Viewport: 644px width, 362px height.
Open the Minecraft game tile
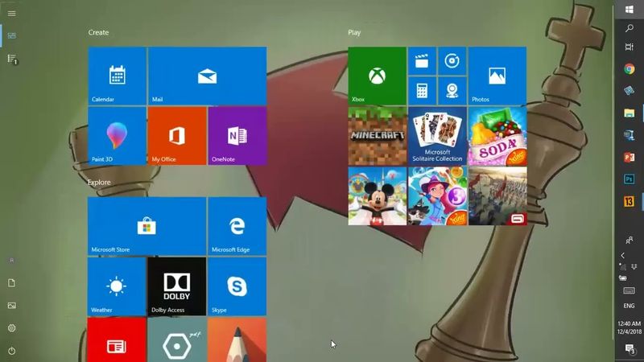tap(376, 135)
